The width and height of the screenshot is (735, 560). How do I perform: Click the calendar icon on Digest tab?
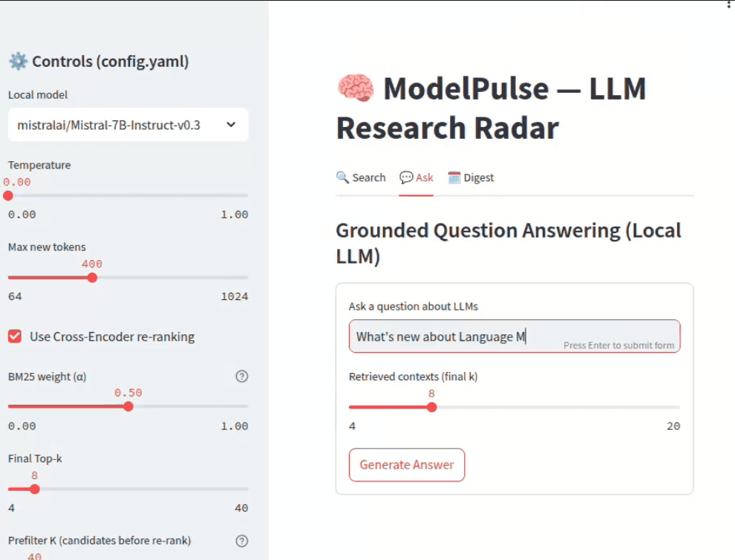point(454,178)
